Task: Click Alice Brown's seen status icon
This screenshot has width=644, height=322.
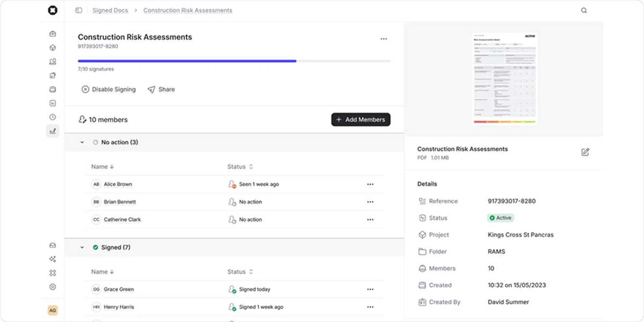Action: 232,184
